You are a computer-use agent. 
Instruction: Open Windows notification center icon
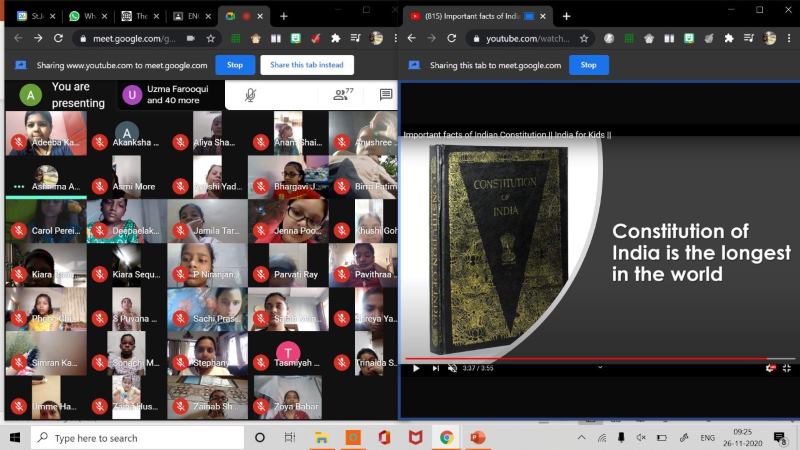(779, 438)
